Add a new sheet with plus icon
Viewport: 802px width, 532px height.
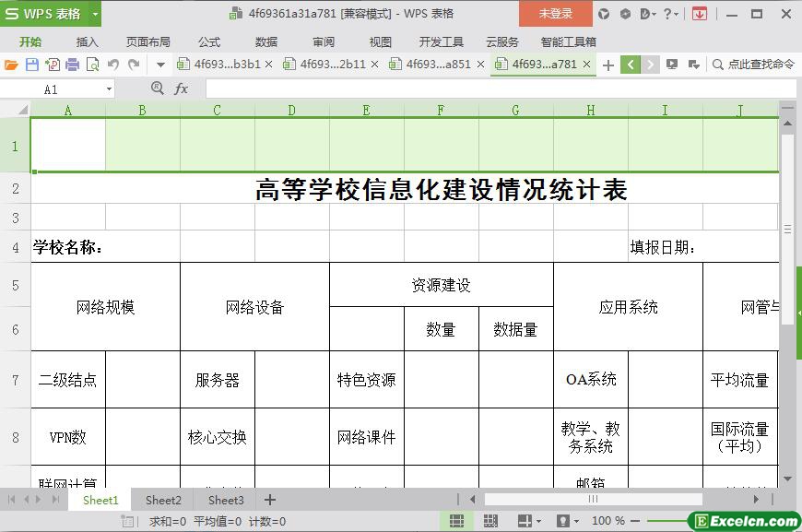(270, 500)
